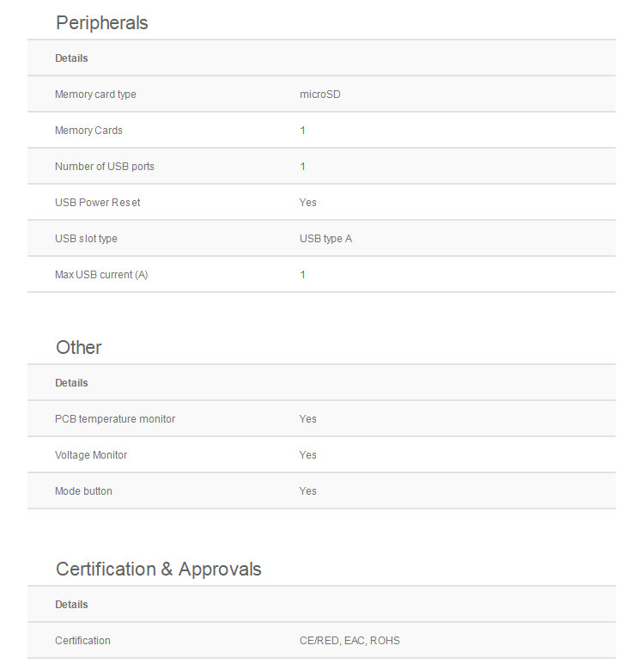Viewport: 644px width, 670px height.
Task: Select the PCB temperature monitor label
Action: (114, 419)
